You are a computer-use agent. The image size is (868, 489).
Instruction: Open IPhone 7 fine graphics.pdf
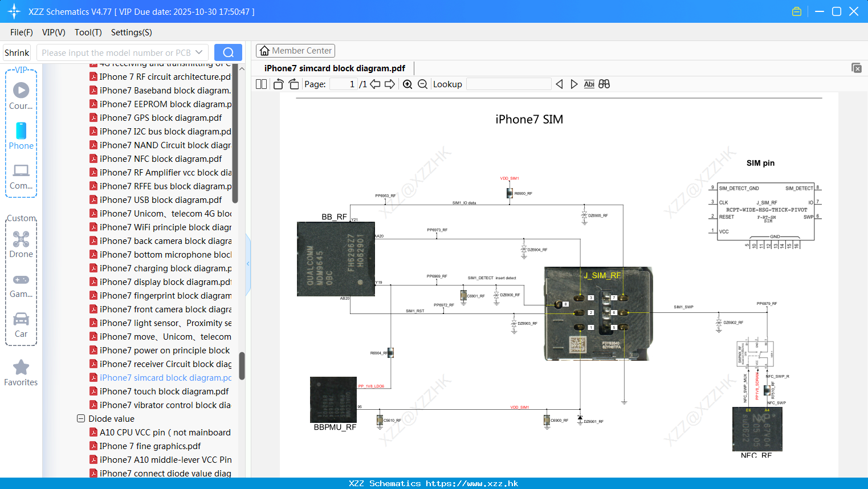coord(145,446)
